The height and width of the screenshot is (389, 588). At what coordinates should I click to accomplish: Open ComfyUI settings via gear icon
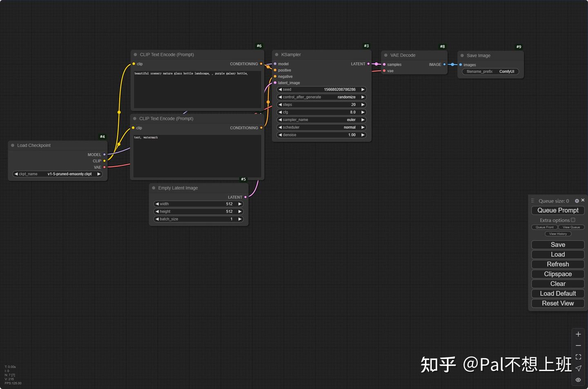[x=577, y=200]
